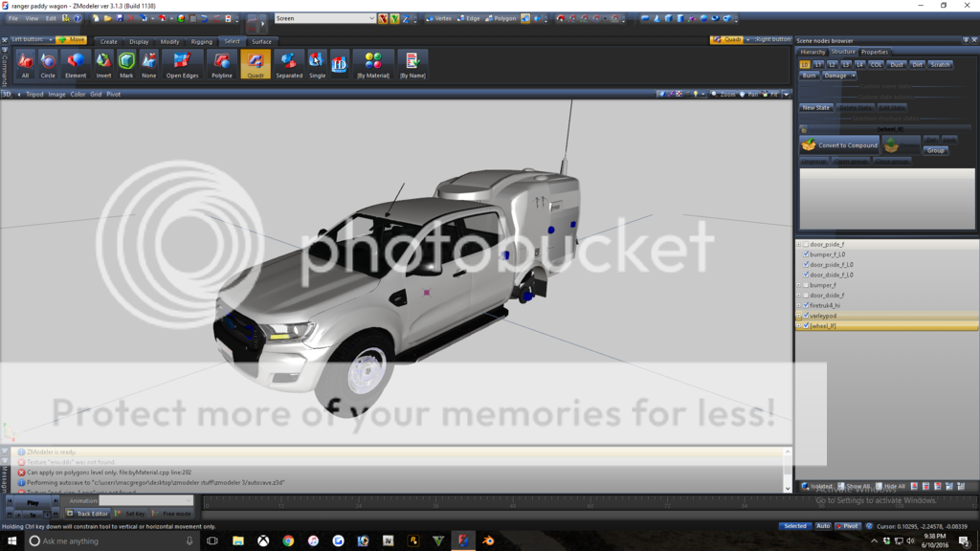
Task: Switch to Vertex editing level
Action: (439, 18)
